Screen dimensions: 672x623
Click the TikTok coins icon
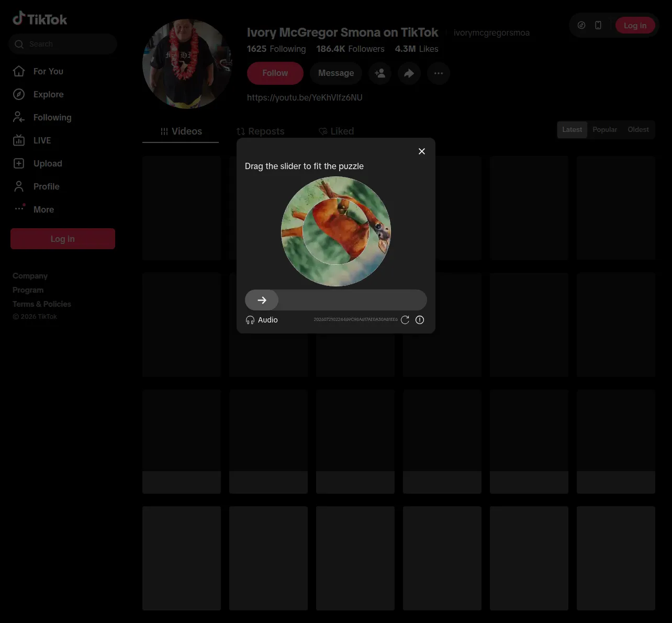coord(581,25)
